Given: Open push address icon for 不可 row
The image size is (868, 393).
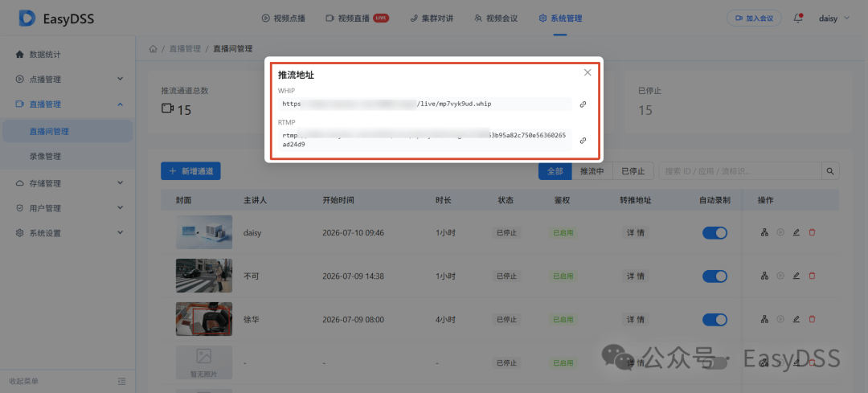Looking at the screenshot, I should click(764, 276).
